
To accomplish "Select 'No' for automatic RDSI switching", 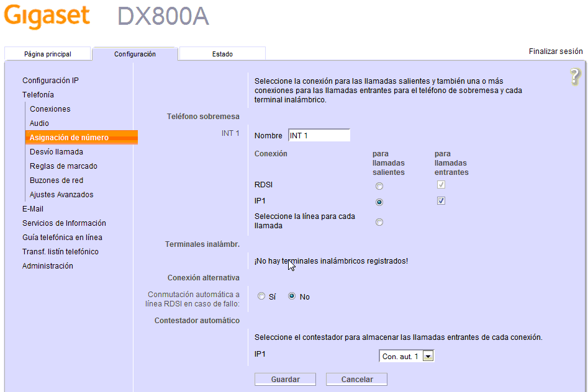I will [292, 296].
